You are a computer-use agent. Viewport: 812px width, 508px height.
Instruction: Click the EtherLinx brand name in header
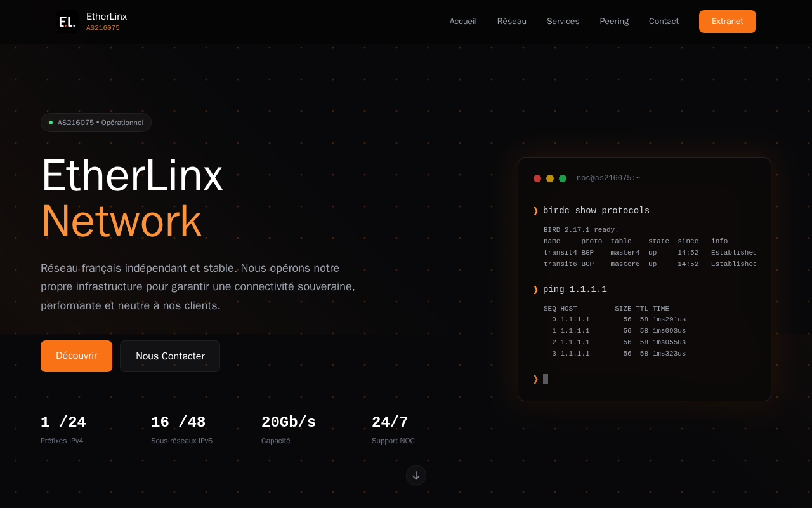(x=107, y=17)
